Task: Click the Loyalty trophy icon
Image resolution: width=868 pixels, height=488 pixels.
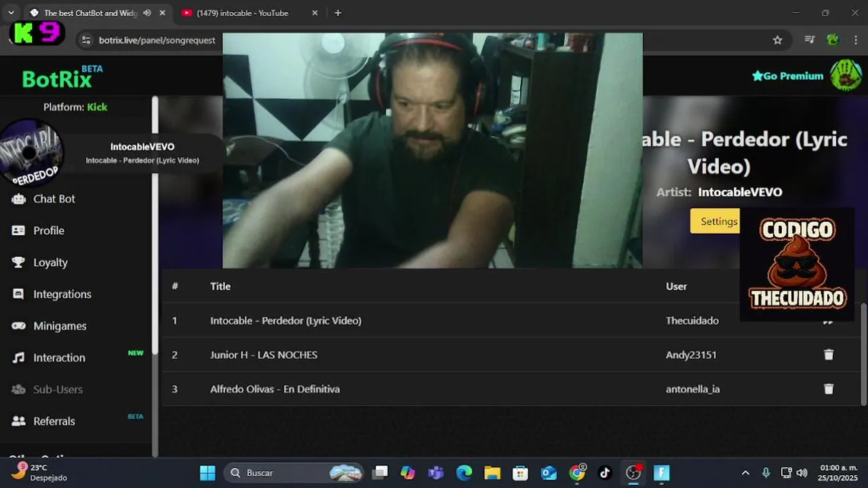Action: pyautogui.click(x=19, y=262)
